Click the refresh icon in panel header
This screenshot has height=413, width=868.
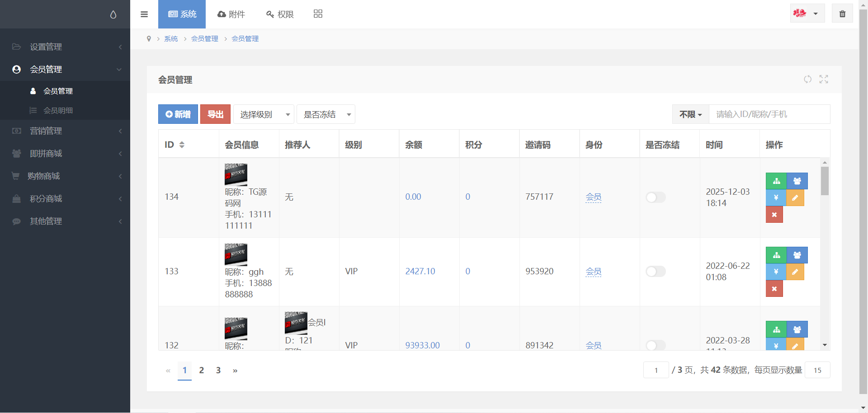click(x=807, y=80)
